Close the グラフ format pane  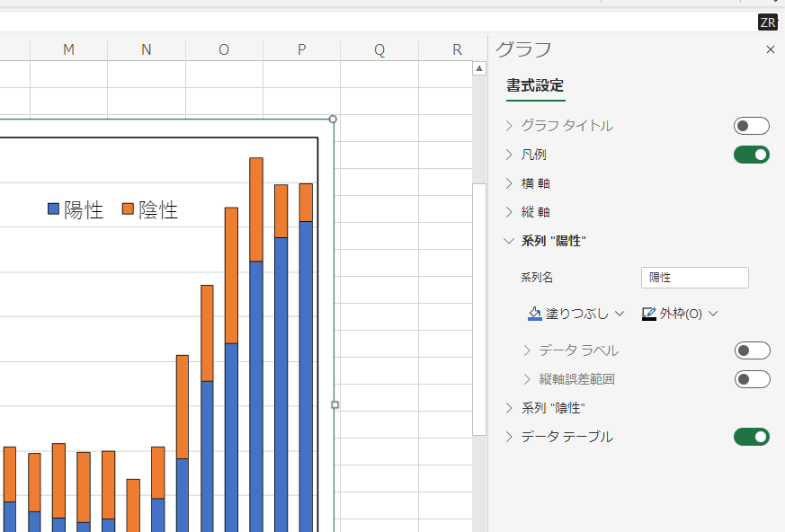[x=770, y=50]
